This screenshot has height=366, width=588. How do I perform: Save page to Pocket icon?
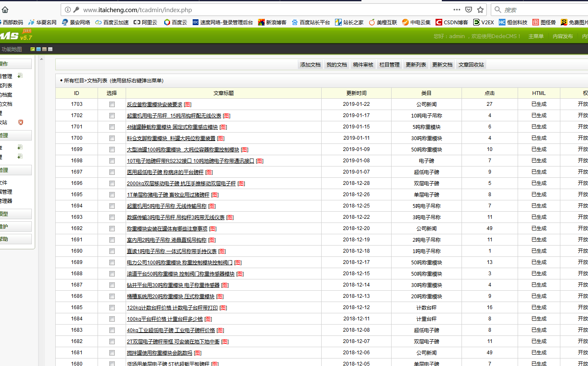click(x=469, y=10)
